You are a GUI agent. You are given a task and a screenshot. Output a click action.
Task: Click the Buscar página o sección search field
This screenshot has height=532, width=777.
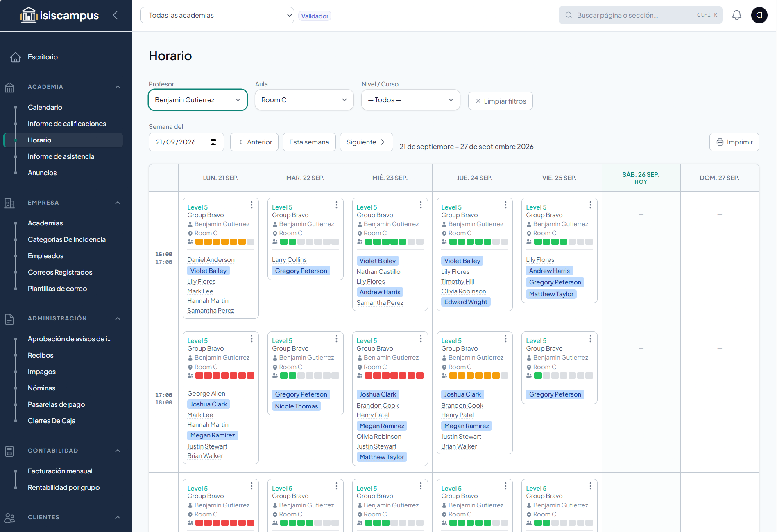coord(641,15)
